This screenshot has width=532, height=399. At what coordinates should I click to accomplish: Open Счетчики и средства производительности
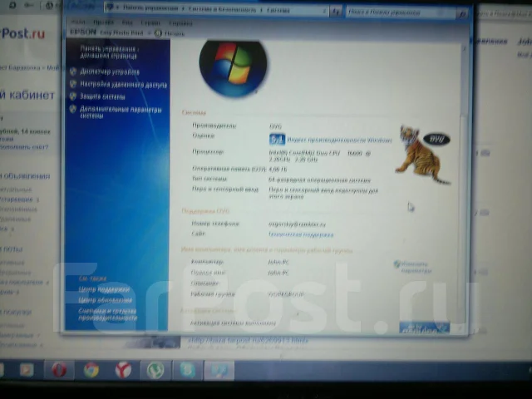pyautogui.click(x=108, y=314)
